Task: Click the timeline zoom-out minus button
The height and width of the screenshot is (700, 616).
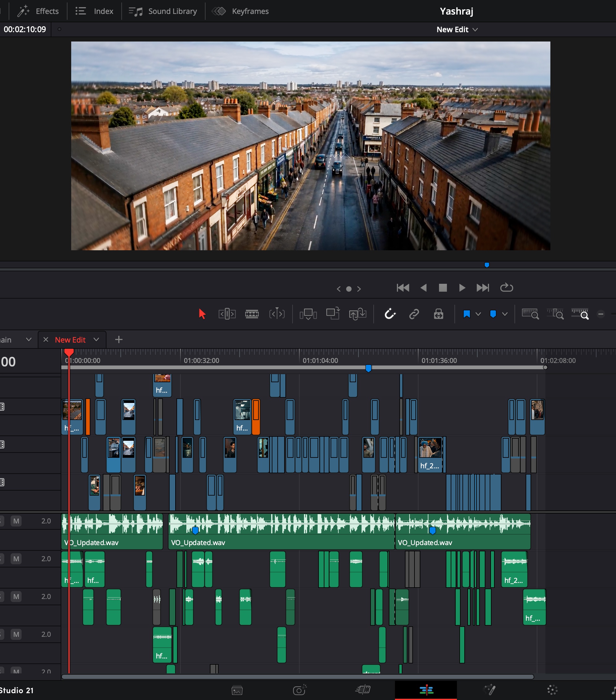Action: tap(601, 314)
